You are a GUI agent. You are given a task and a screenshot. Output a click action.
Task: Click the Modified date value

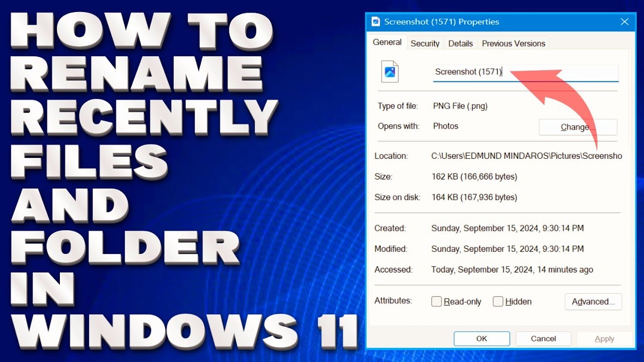[508, 249]
